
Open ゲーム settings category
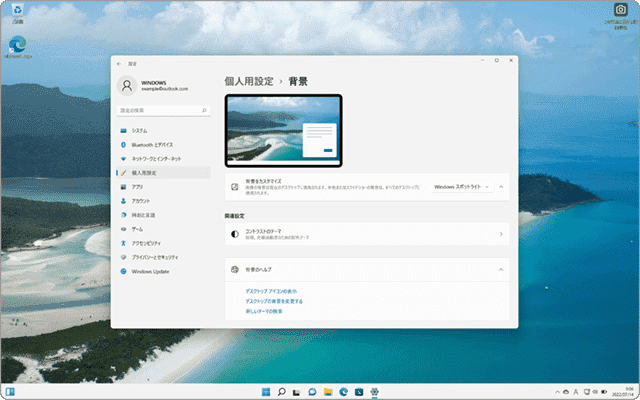coord(137,229)
